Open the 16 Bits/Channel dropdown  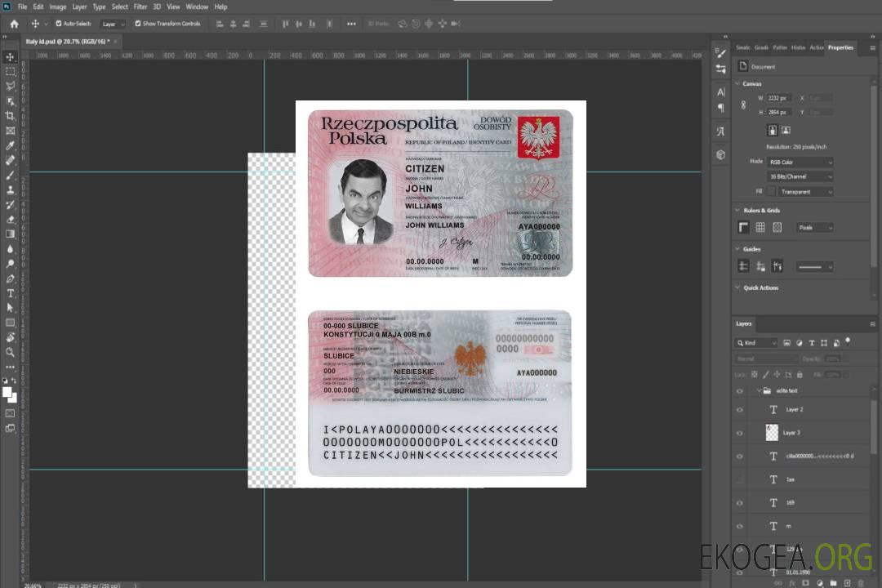pyautogui.click(x=800, y=176)
